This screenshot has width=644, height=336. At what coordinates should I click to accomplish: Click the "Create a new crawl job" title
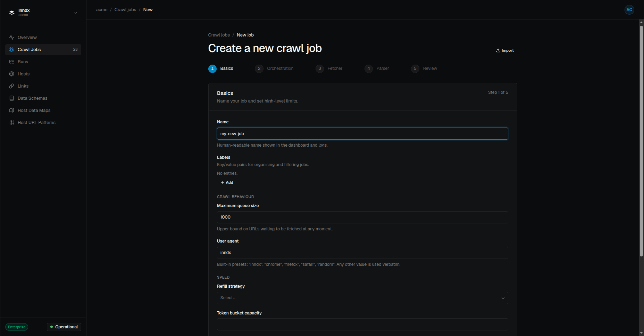pos(265,48)
